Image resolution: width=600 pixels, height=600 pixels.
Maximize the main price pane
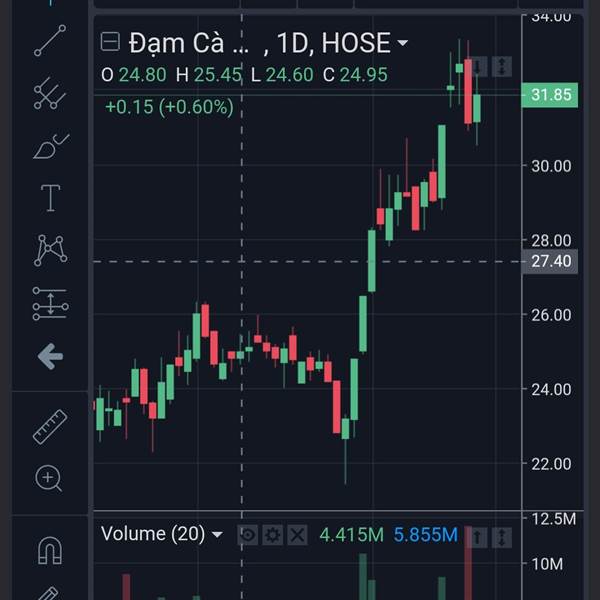pyautogui.click(x=502, y=67)
